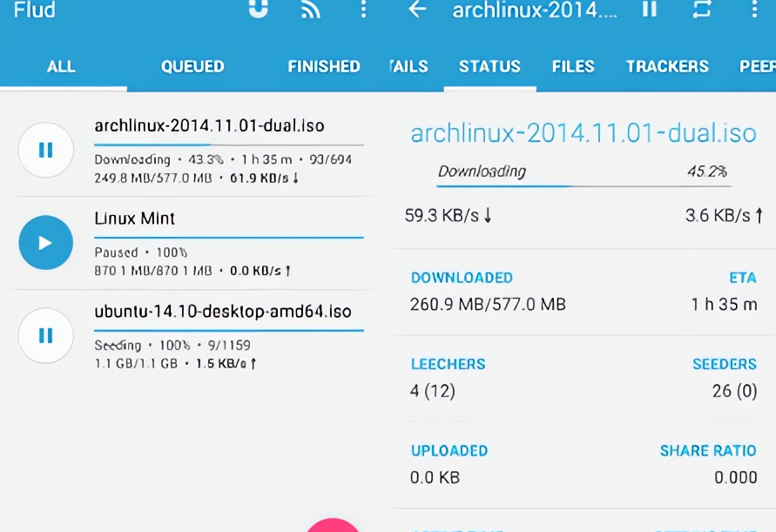Viewport: 776px width, 532px height.
Task: Open the torrent details overflow menu
Action: click(x=754, y=10)
